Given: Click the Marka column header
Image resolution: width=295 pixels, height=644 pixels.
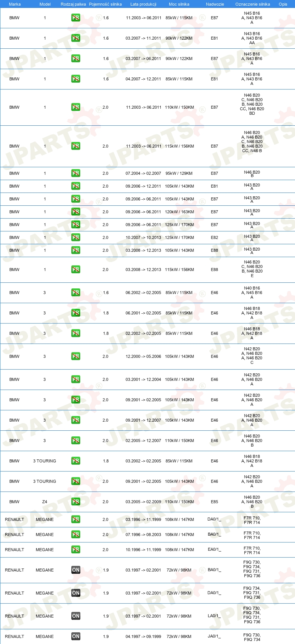Looking at the screenshot, I should coord(15,4).
